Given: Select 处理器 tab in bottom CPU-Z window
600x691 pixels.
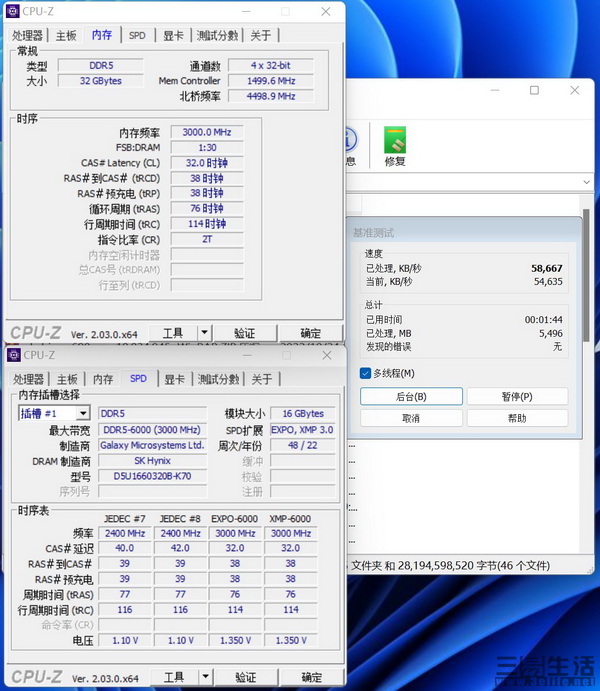Looking at the screenshot, I should pyautogui.click(x=28, y=379).
